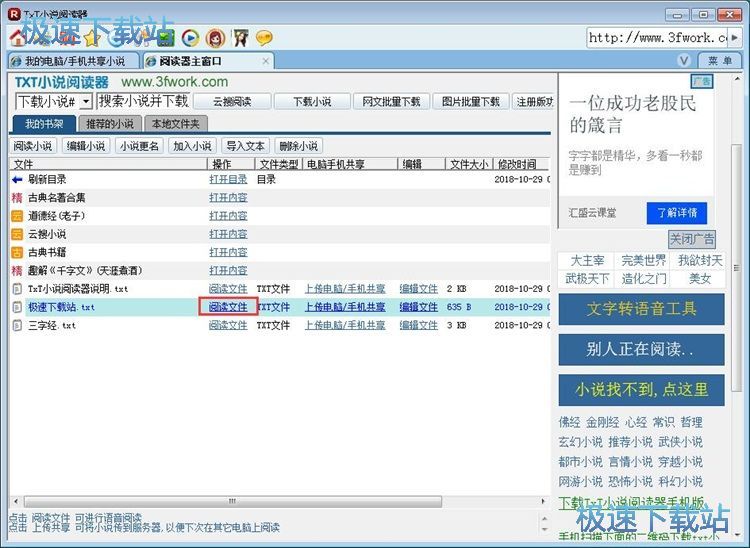Click the 搜索小说并下载 input field
This screenshot has height=548, width=750.
143,102
